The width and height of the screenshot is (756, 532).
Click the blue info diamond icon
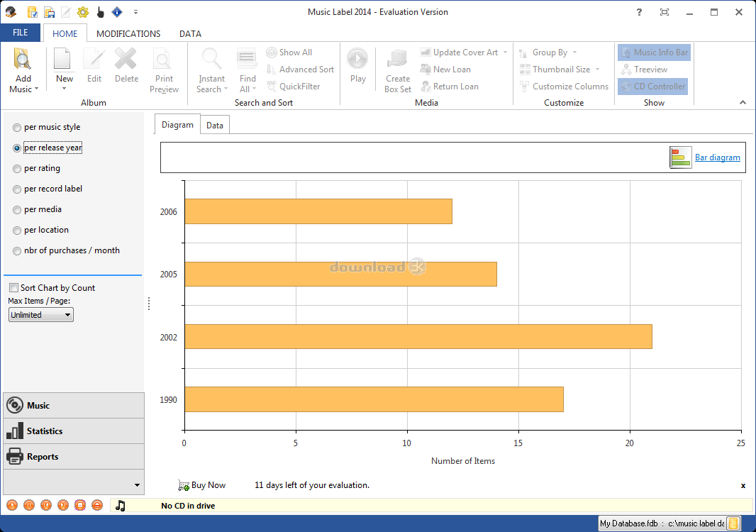[117, 12]
